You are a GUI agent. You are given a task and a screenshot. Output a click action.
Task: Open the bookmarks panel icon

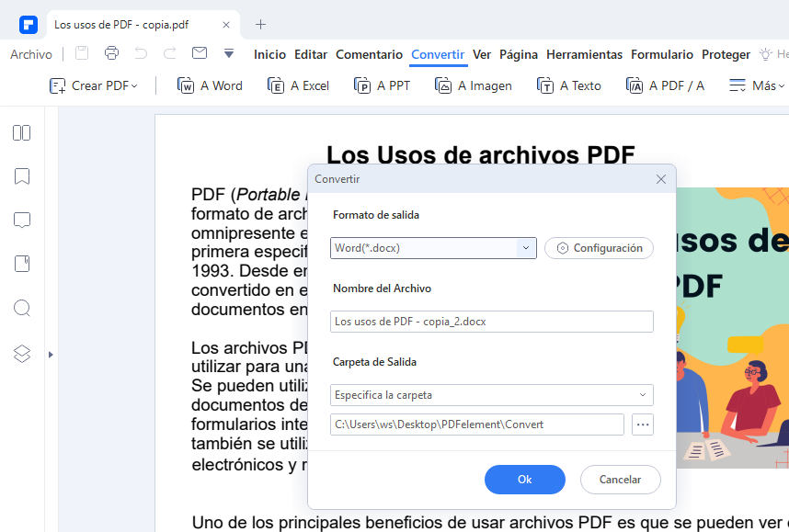[22, 176]
